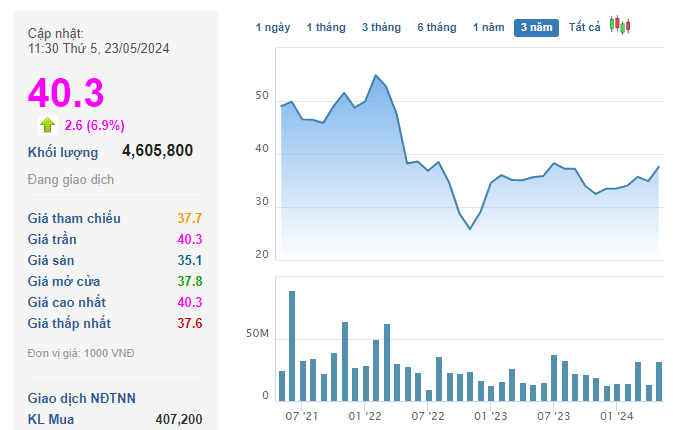Click the Giao dịch NĐTNN heading
Image resolution: width=673 pixels, height=430 pixels.
[82, 398]
